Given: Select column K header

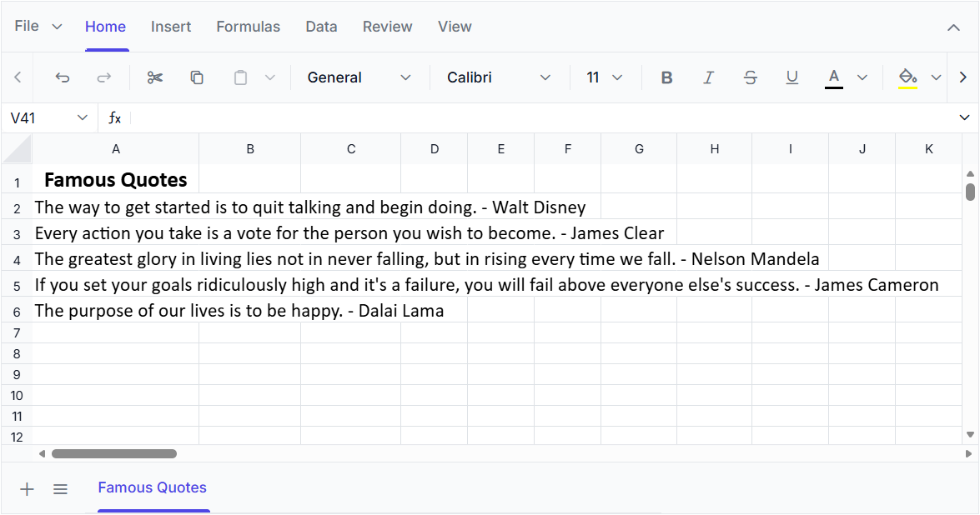Looking at the screenshot, I should [x=929, y=149].
